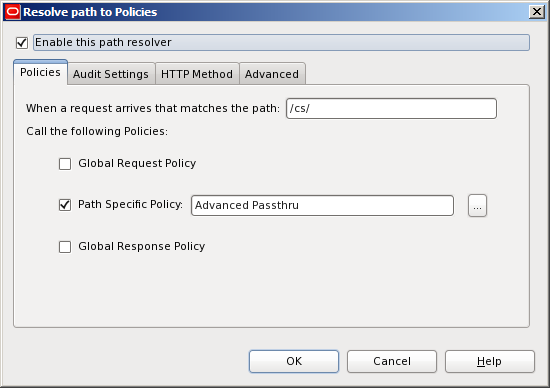
Task: Click the path field containing /cs/
Action: (391, 108)
